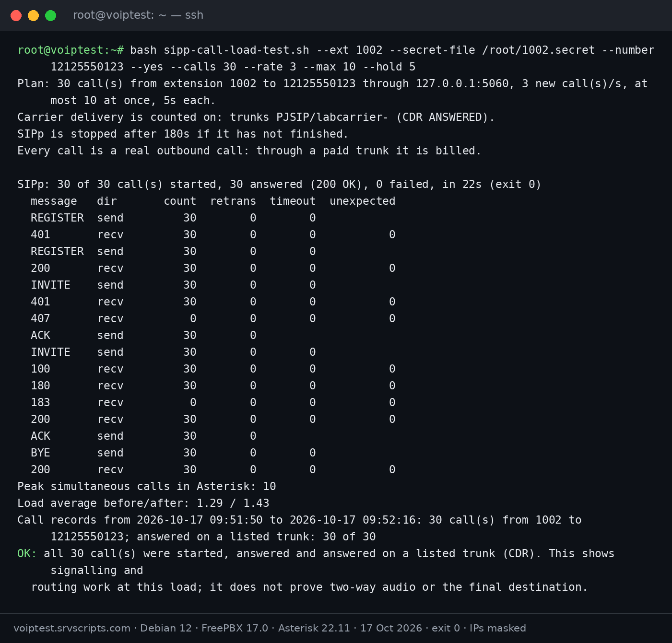
Task: Click the "Every call is a real outbound call" warning
Action: (x=249, y=151)
